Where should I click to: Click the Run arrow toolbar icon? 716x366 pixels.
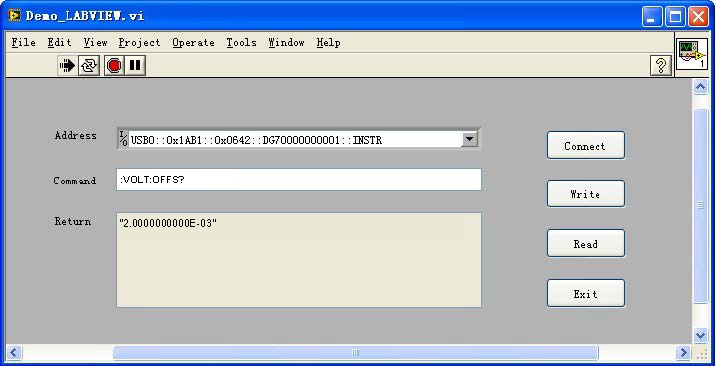coord(67,66)
